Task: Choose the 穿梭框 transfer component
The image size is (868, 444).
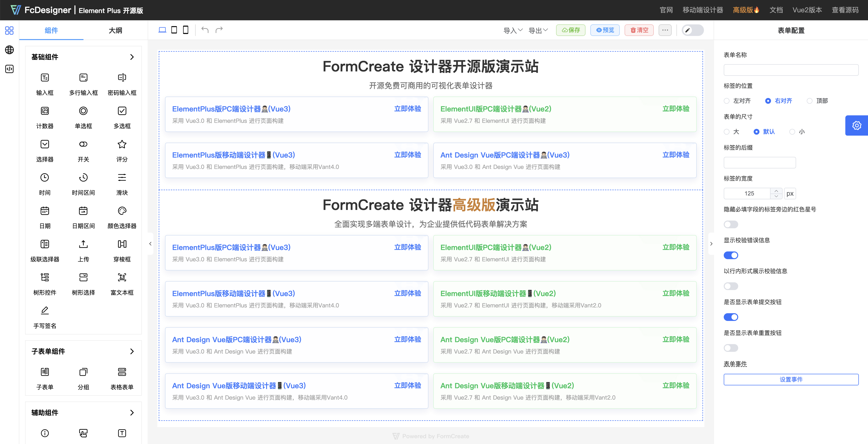Action: [122, 251]
